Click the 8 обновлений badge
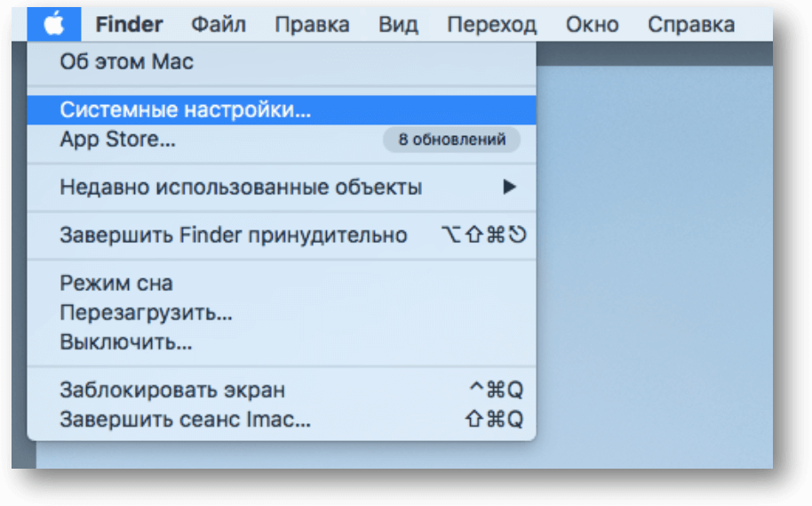 (x=451, y=140)
